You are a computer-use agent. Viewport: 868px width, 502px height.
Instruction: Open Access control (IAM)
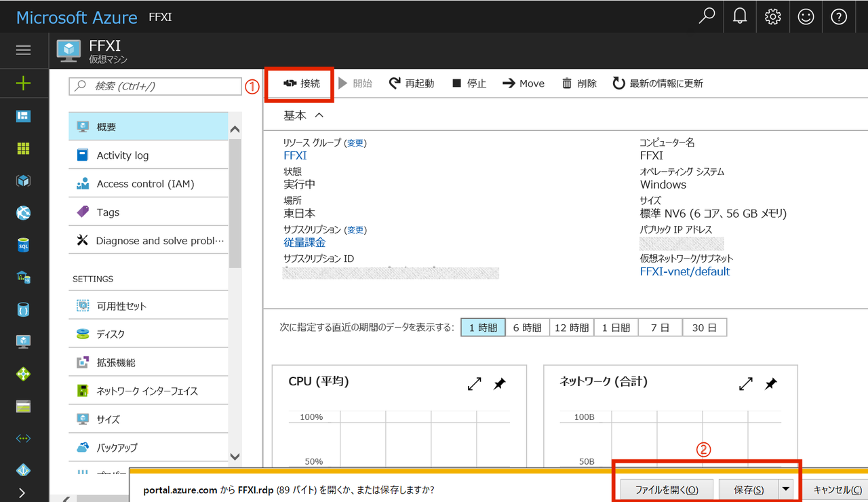(x=149, y=184)
